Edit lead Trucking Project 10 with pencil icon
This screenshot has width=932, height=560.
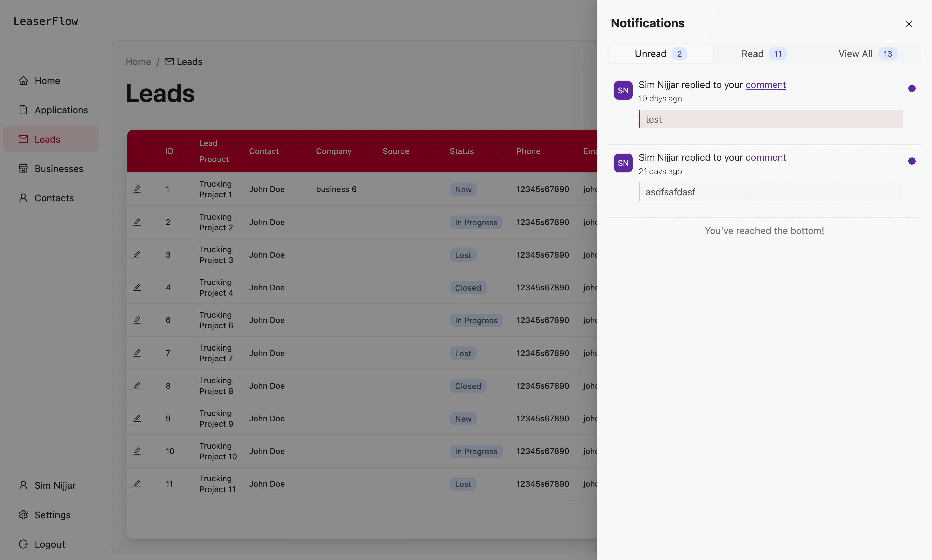click(x=137, y=451)
